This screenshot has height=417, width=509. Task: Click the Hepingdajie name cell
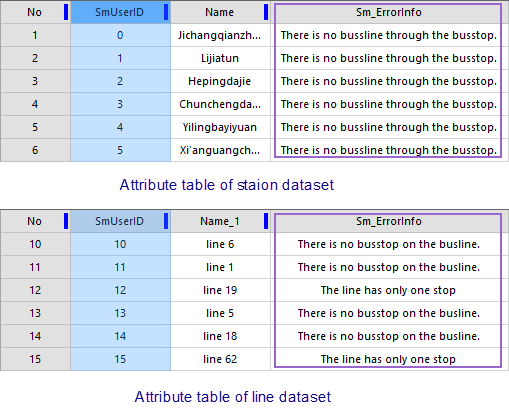coord(220,81)
